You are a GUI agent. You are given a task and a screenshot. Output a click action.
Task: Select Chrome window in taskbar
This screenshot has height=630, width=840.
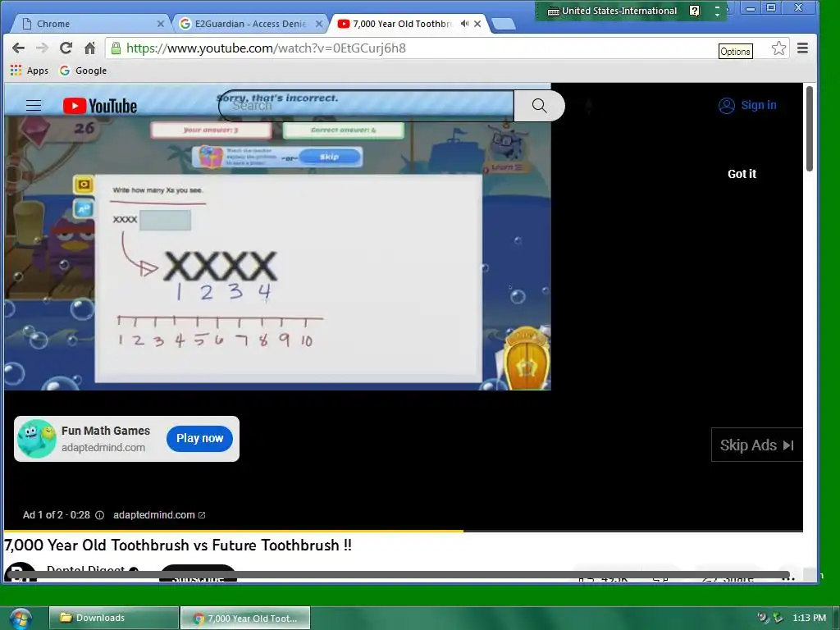pyautogui.click(x=245, y=618)
